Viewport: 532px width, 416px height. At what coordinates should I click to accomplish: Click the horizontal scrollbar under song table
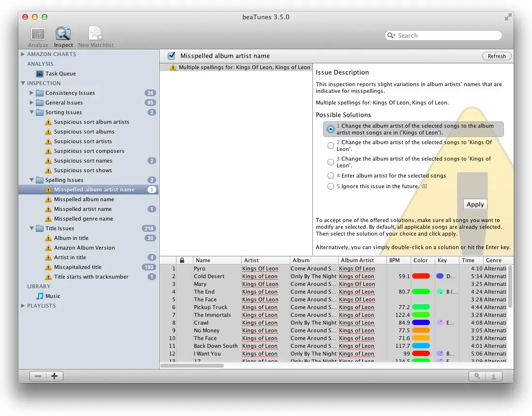(192, 366)
